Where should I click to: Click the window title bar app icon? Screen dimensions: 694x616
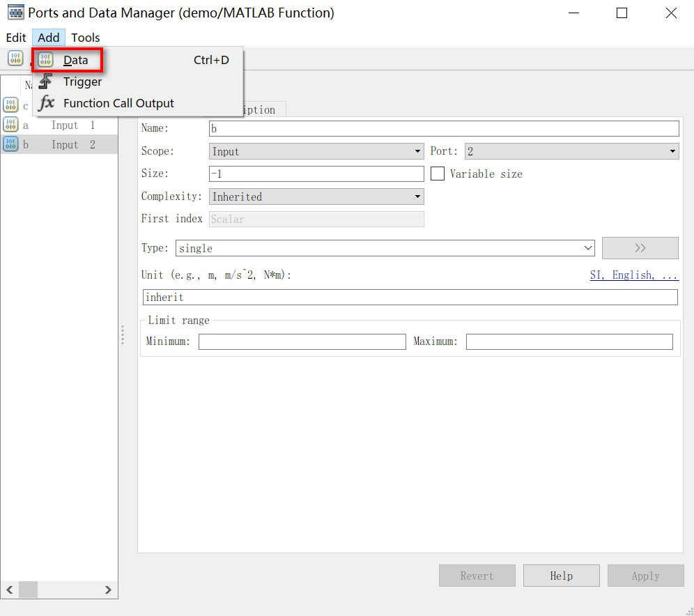coord(16,13)
